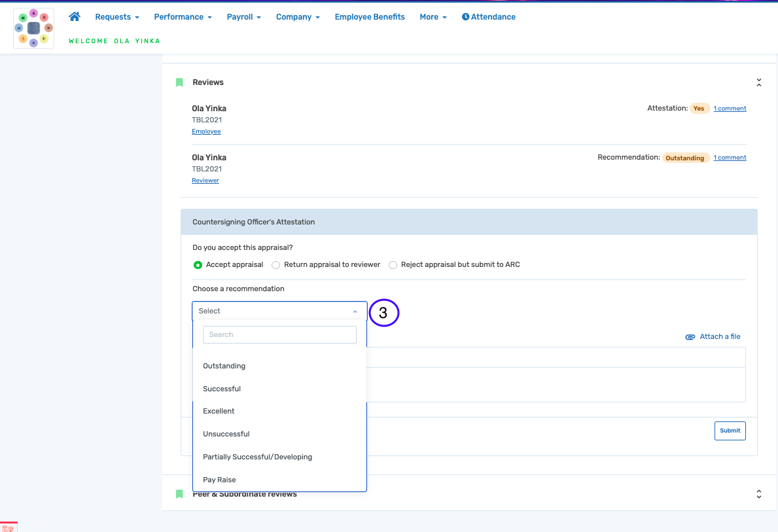Screen dimensions: 778x532
Task: Click the Reviews bookmark icon
Action: click(x=179, y=82)
